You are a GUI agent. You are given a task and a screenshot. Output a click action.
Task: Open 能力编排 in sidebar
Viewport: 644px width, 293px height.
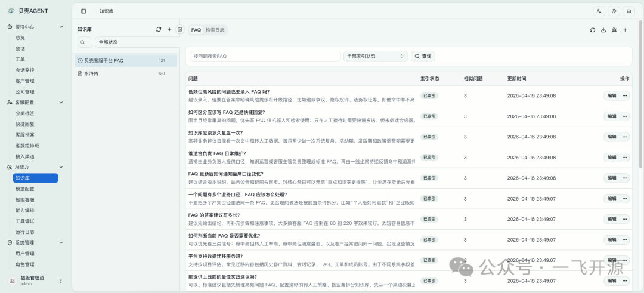pyautogui.click(x=24, y=211)
